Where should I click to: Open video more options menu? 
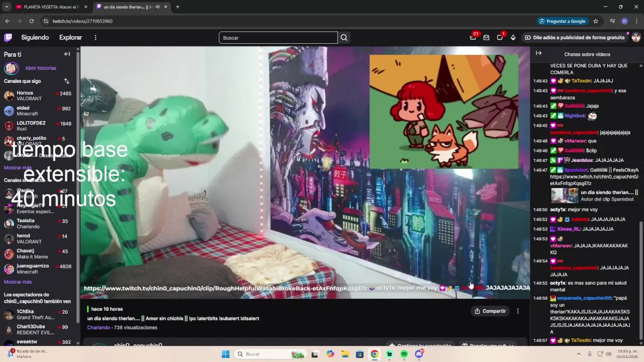pyautogui.click(x=518, y=311)
